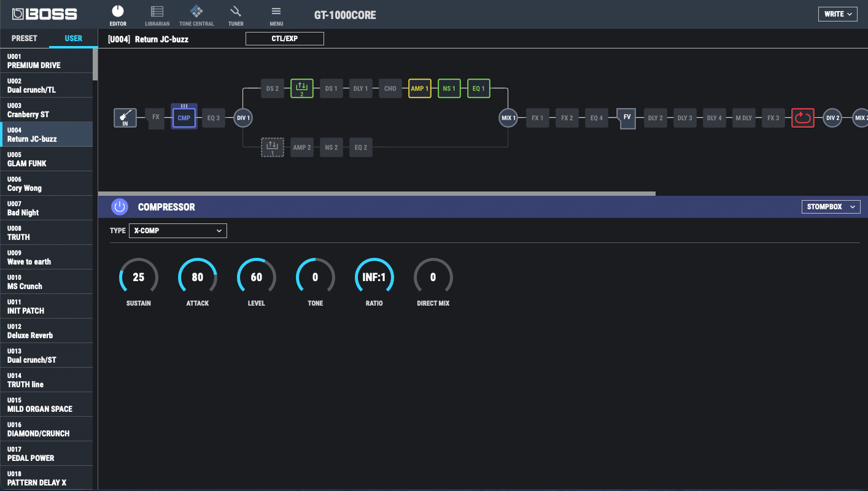Viewport: 868px width, 491px height.
Task: Select the DS 1 block
Action: click(331, 88)
